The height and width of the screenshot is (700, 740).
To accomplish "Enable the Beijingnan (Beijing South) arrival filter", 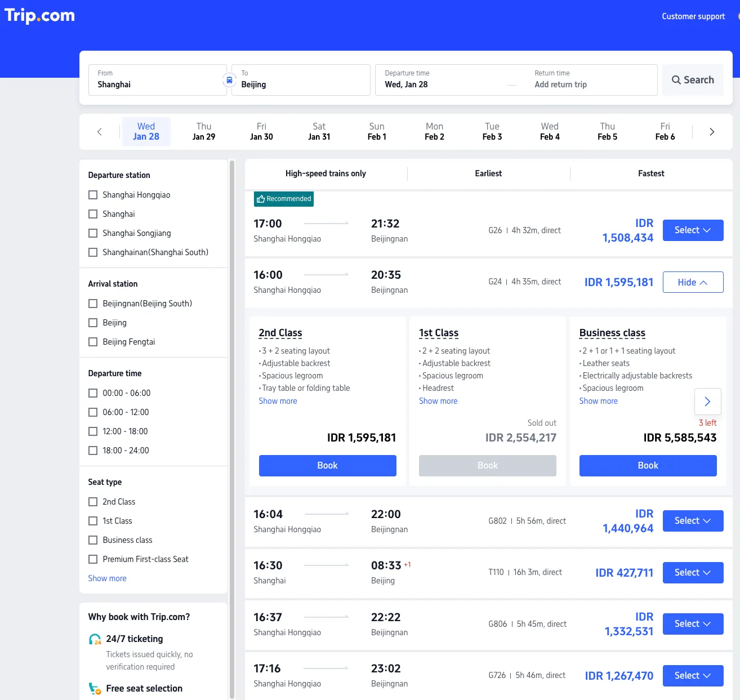I will pyautogui.click(x=93, y=304).
